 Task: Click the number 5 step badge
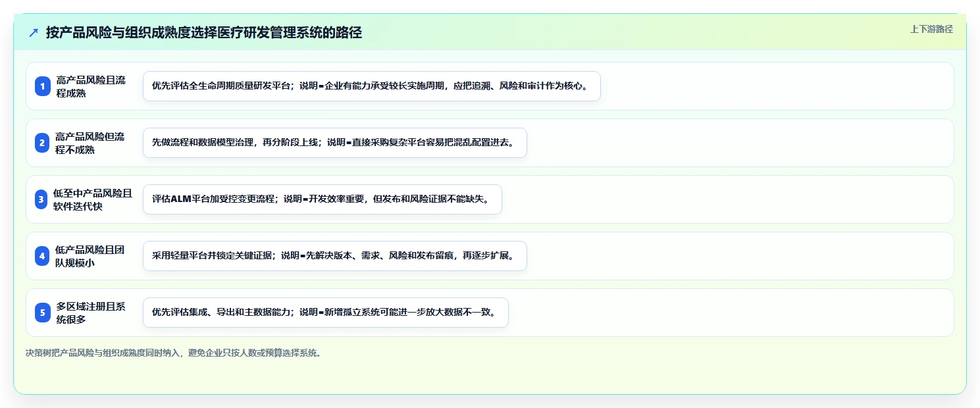(x=43, y=313)
